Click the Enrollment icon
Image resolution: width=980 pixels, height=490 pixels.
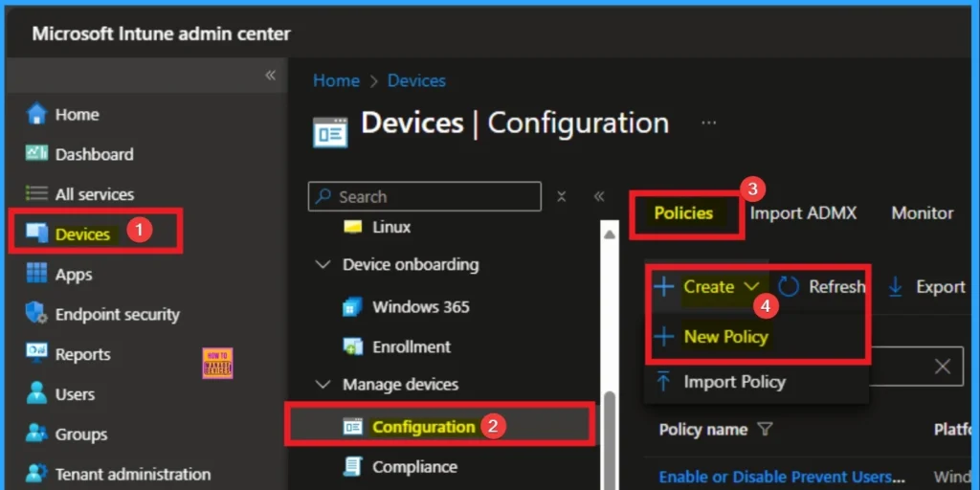(x=353, y=346)
